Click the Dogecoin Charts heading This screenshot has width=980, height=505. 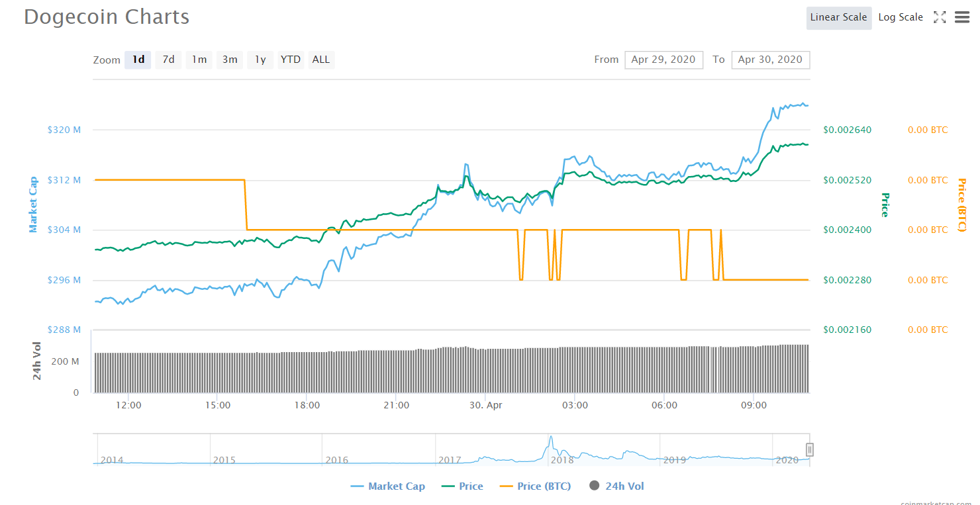[107, 17]
